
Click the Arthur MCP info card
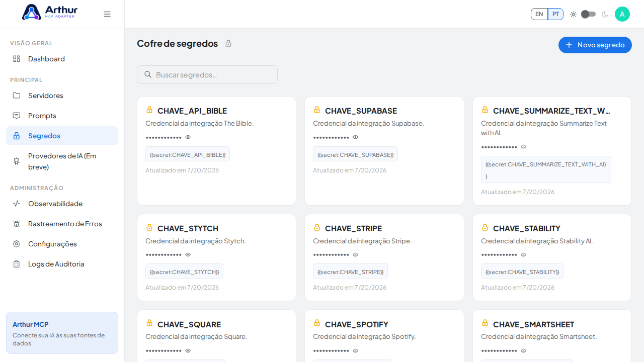pos(62,333)
